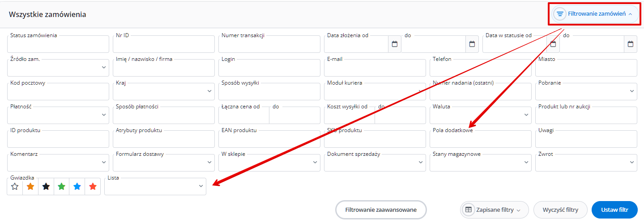Viewport: 644px width, 223px height.
Task: Click the Wyczyść filtry button
Action: tap(560, 210)
